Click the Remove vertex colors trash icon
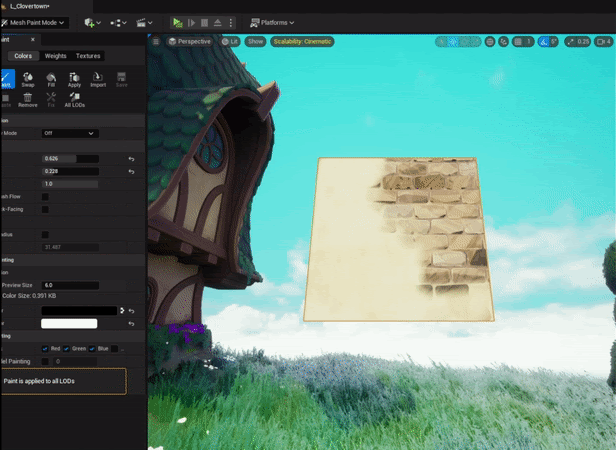Screen dimensions: 616x450 click(x=28, y=99)
